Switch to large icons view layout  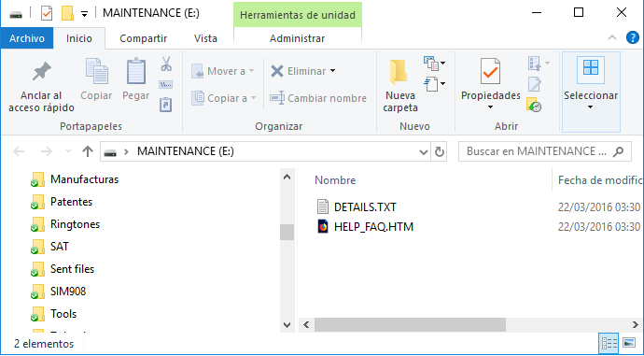click(629, 343)
